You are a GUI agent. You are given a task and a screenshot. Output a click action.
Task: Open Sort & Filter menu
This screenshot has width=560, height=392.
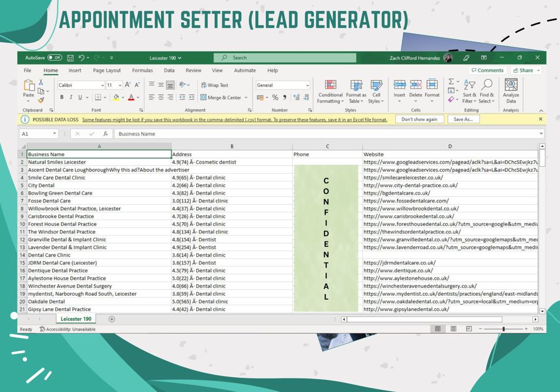(469, 92)
